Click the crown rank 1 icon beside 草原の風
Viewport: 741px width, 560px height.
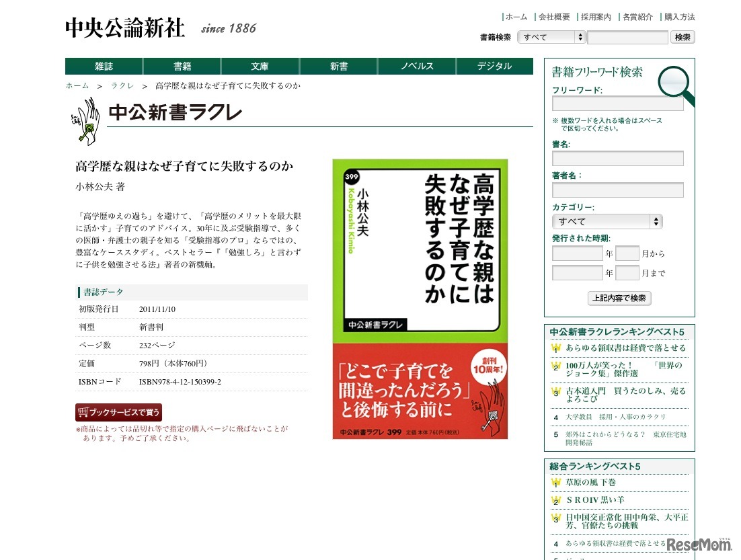coord(555,483)
